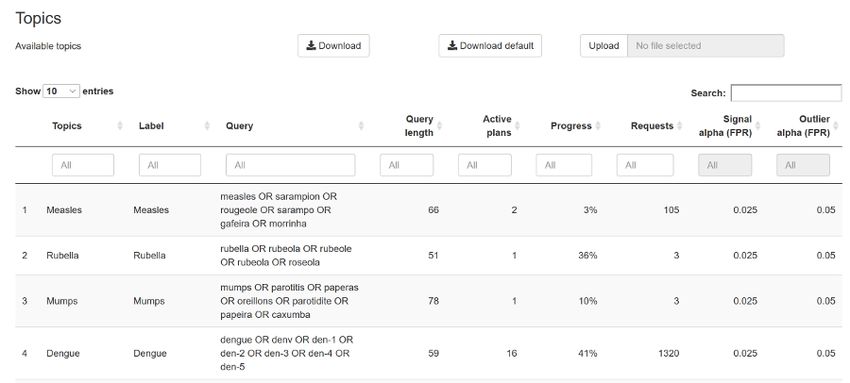Sort by Outlier alpha (FPR) arrows
This screenshot has height=383, width=850.
[x=835, y=126]
